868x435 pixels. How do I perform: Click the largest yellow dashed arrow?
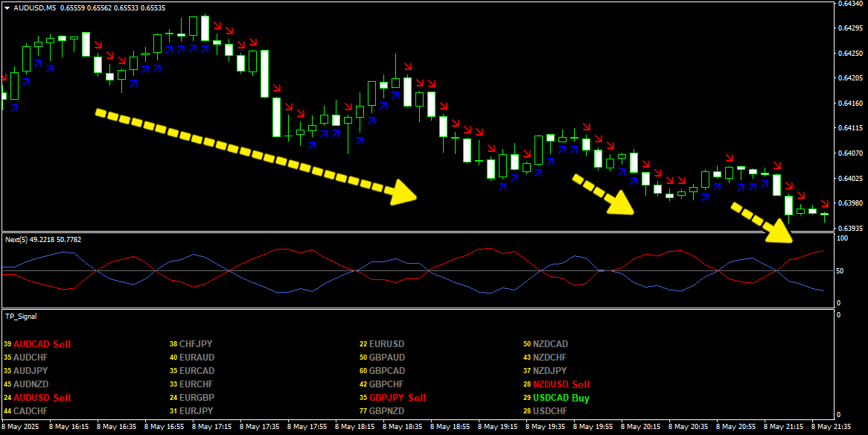tap(253, 155)
